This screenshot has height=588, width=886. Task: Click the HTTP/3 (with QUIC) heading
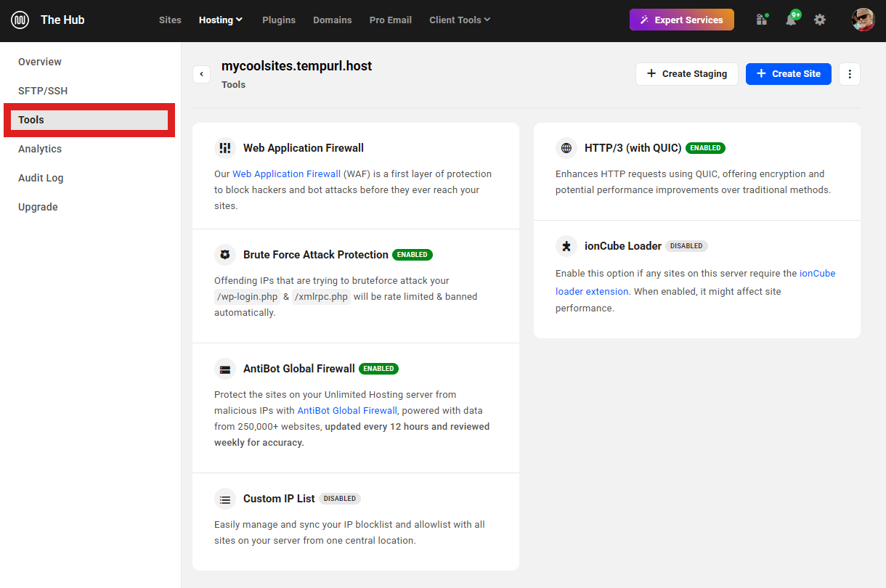(x=633, y=148)
